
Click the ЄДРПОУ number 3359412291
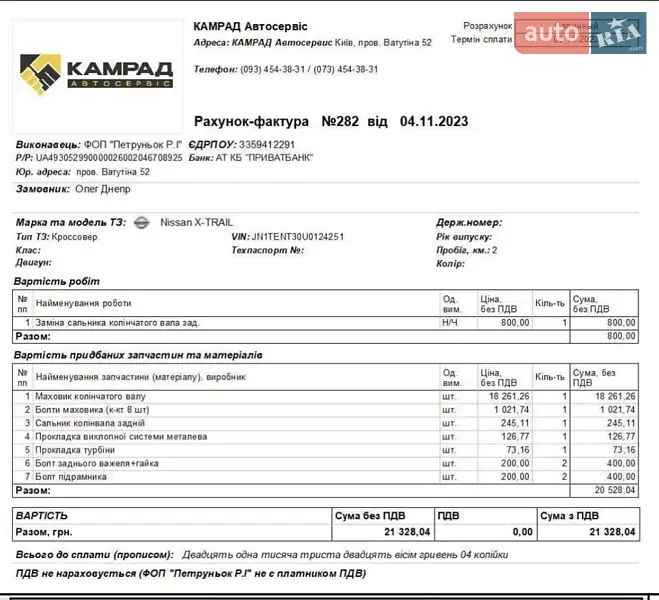tap(273, 144)
